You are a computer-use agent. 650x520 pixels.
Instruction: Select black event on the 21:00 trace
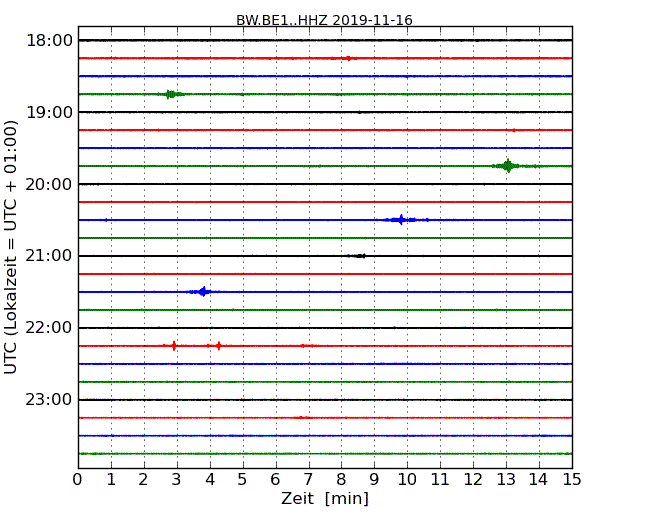pos(359,256)
